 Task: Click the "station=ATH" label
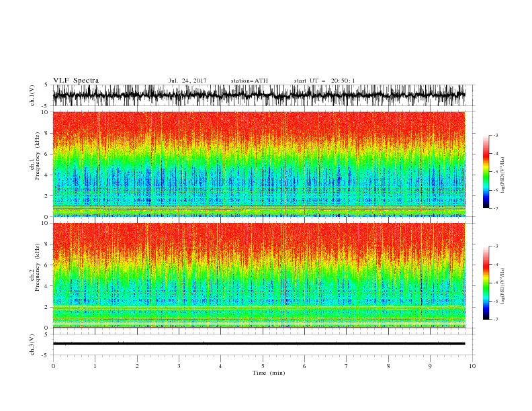pos(249,81)
